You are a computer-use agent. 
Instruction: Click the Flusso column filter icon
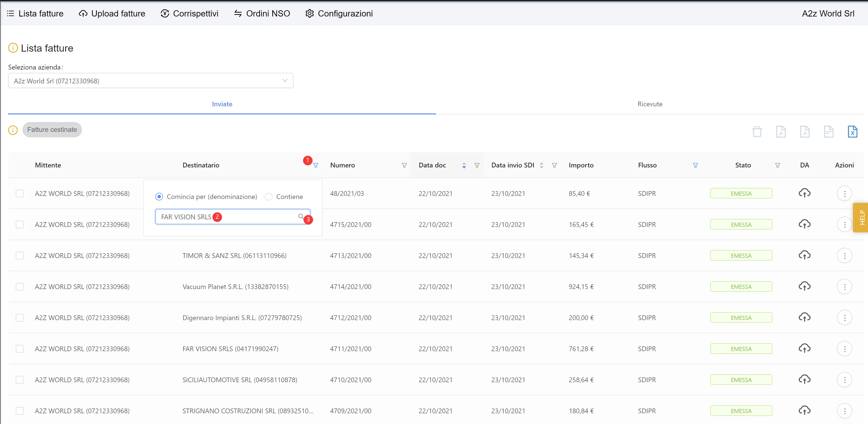[695, 165]
